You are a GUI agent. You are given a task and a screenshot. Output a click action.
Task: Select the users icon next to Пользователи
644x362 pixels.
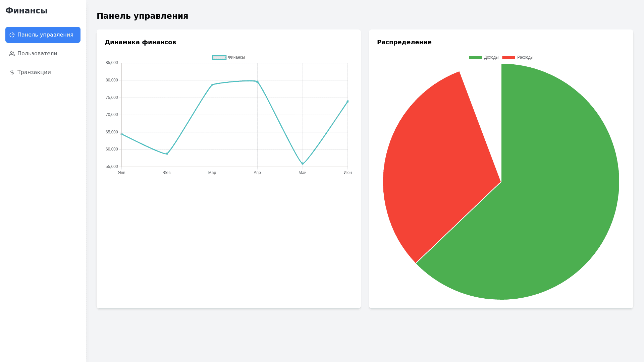coord(12,53)
